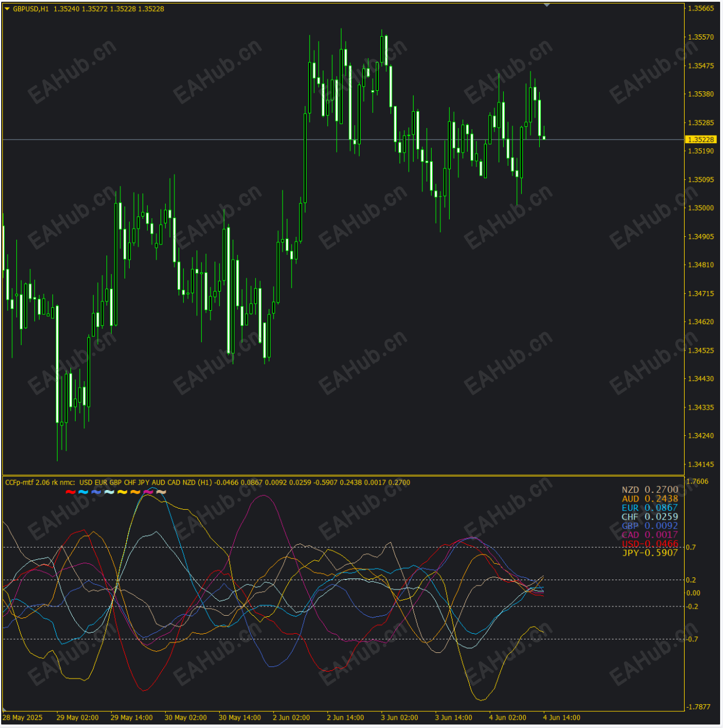Screen dimensions: 723x728
Task: Click the tan NZD wavy legend icon
Action: (x=161, y=492)
